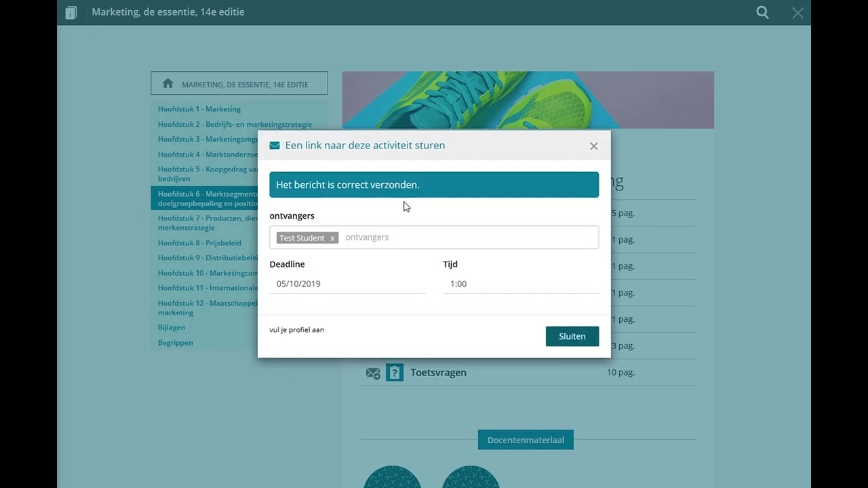Open the Toetsvragen activity

(x=438, y=372)
